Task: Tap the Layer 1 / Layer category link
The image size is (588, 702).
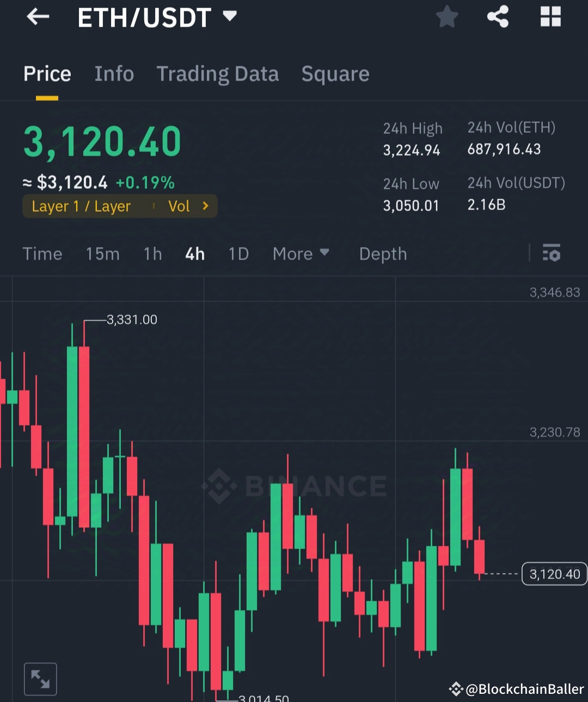Action: tap(81, 206)
